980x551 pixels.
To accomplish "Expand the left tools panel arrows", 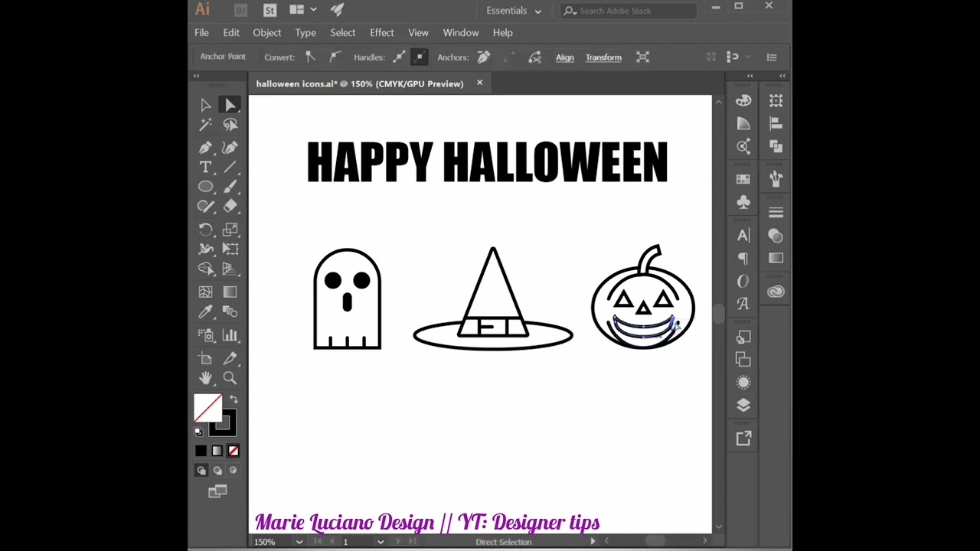I will 196,76.
